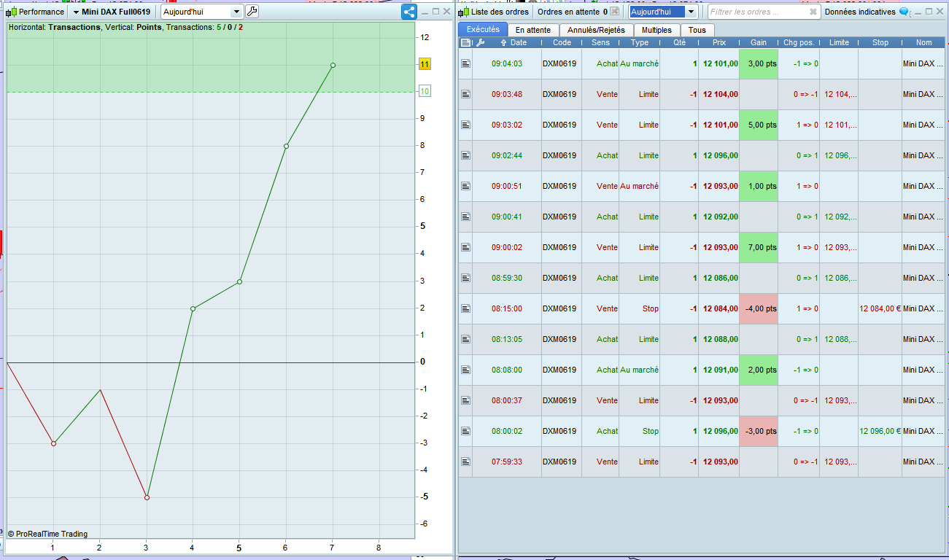This screenshot has width=949, height=560.
Task: Click the 12 084,00 € stop price cell
Action: (880, 308)
